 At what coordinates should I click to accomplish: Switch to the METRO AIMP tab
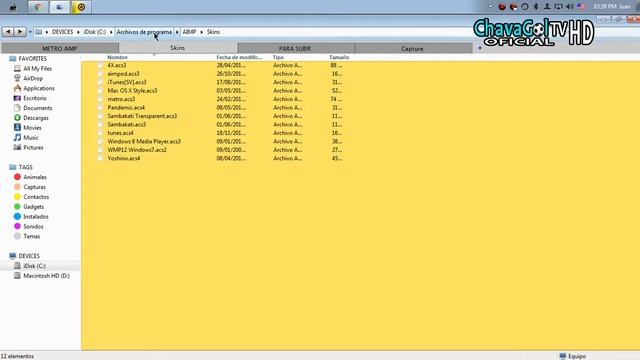coord(60,48)
